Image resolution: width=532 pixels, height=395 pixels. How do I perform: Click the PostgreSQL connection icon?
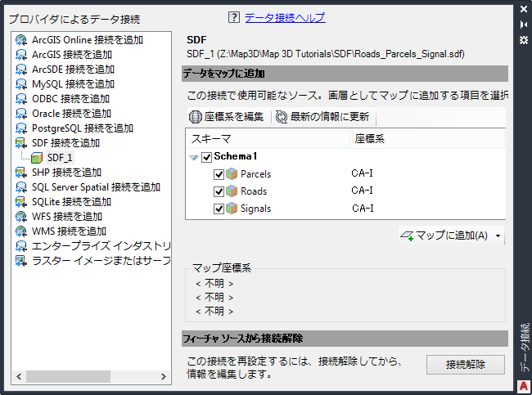[x=21, y=128]
